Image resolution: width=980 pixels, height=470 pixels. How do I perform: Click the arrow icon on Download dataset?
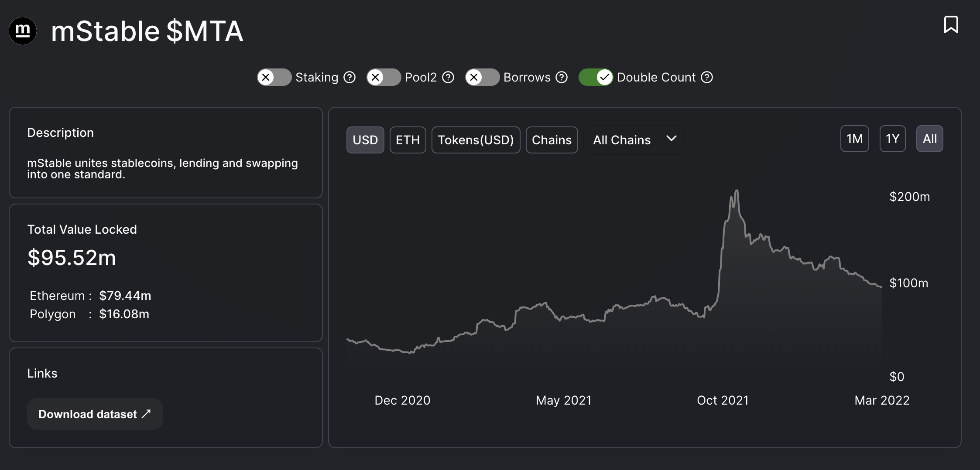pyautogui.click(x=146, y=414)
